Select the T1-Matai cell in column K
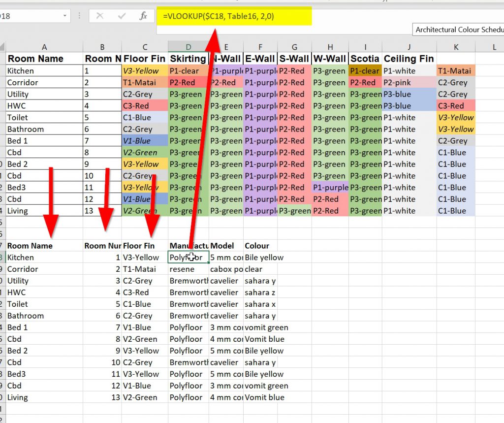Image resolution: width=504 pixels, height=423 pixels. click(456, 71)
